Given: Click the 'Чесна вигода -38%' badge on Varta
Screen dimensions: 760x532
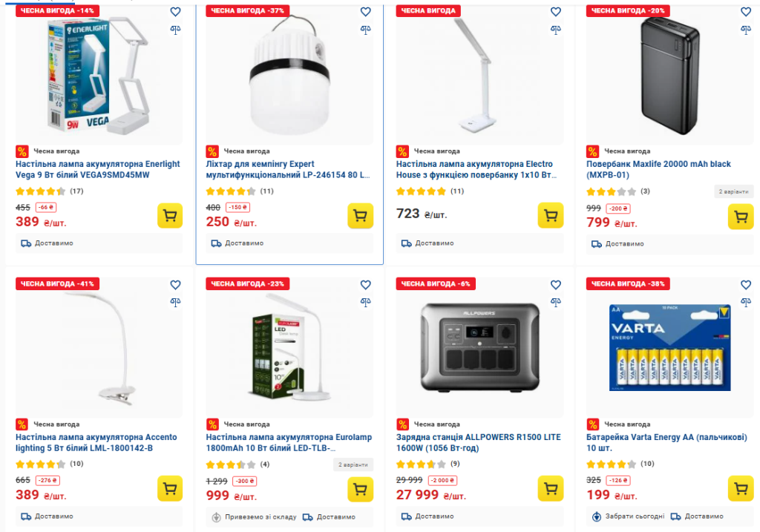Looking at the screenshot, I should click(629, 283).
